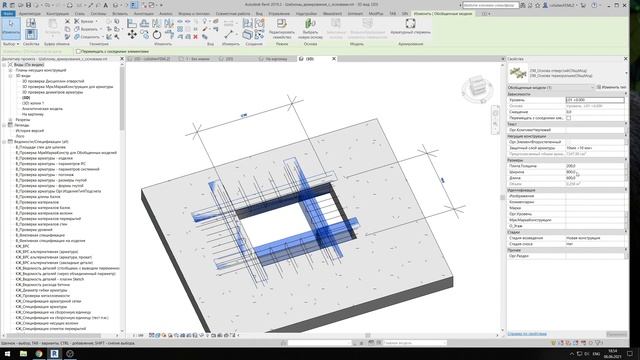Click the Text 'A' icon in quick access toolbar
Viewport: 640px width, 360px height.
[x=105, y=5]
